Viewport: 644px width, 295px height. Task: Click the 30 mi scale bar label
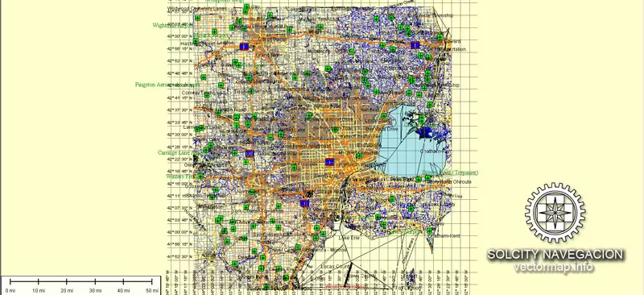95,291
